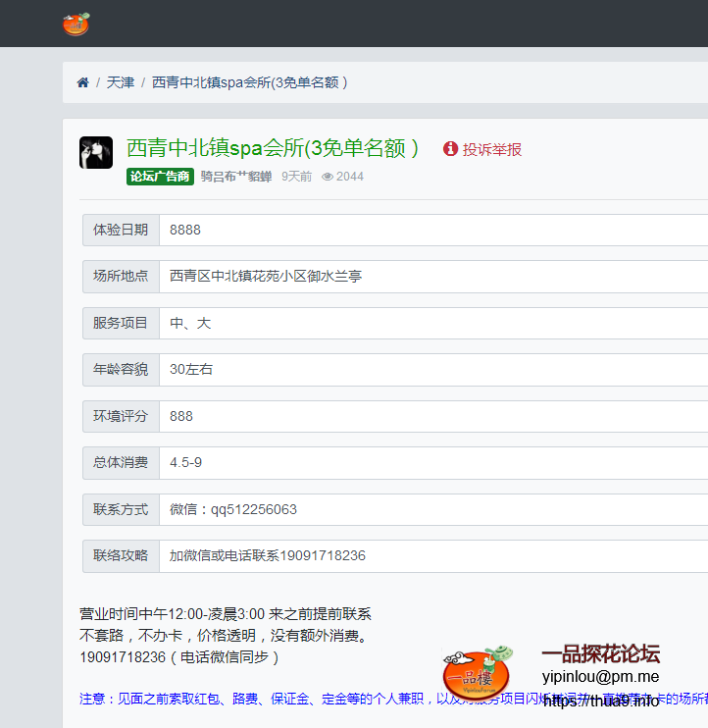Screen dimensions: 708x728
Task: Click the 一品楼 watermark logo at the bottom
Action: [x=478, y=672]
